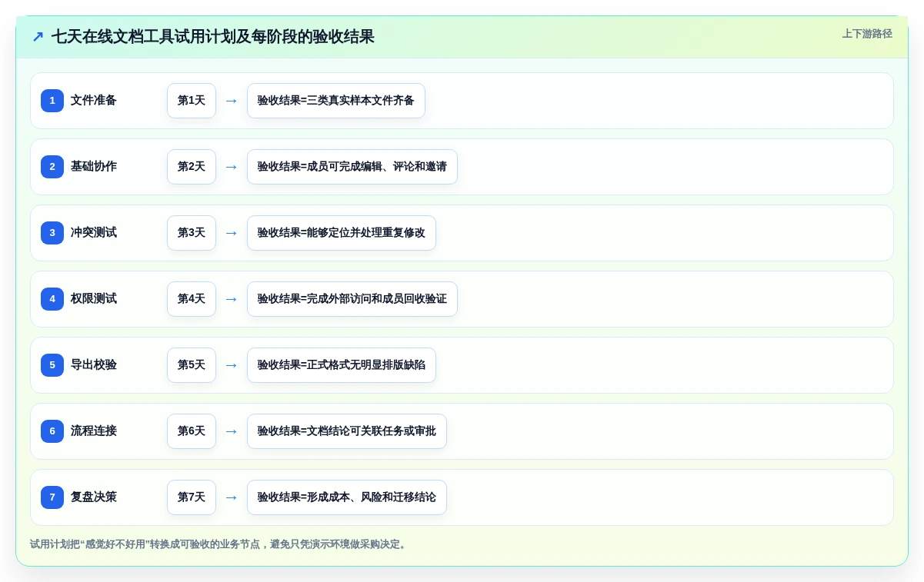The height and width of the screenshot is (582, 924).
Task: Click the 第3天 day chip
Action: 192,233
